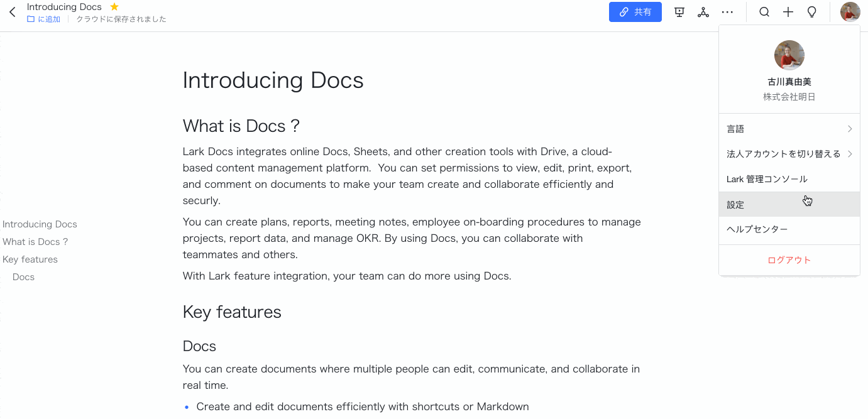Click the folder 'に追加' link
Image resolution: width=868 pixels, height=419 pixels.
pos(44,19)
